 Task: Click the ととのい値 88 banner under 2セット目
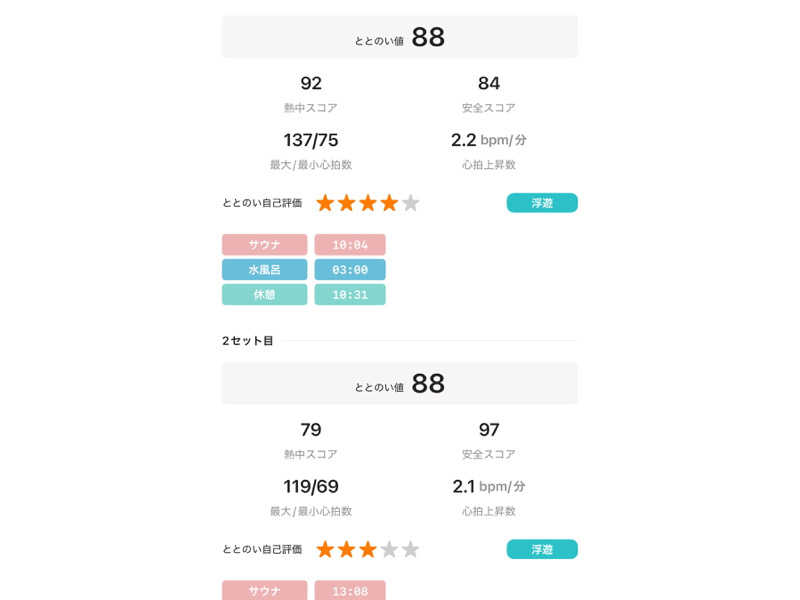[x=399, y=383]
